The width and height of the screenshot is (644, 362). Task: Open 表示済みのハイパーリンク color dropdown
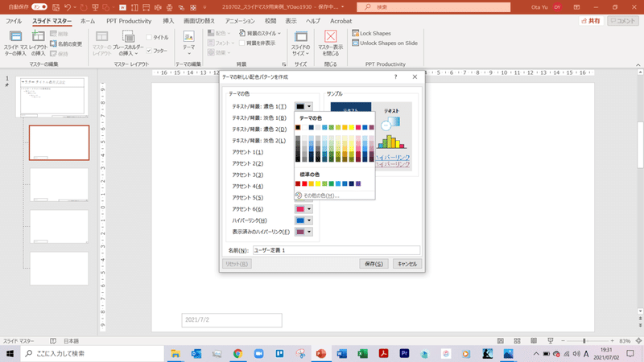[303, 232]
